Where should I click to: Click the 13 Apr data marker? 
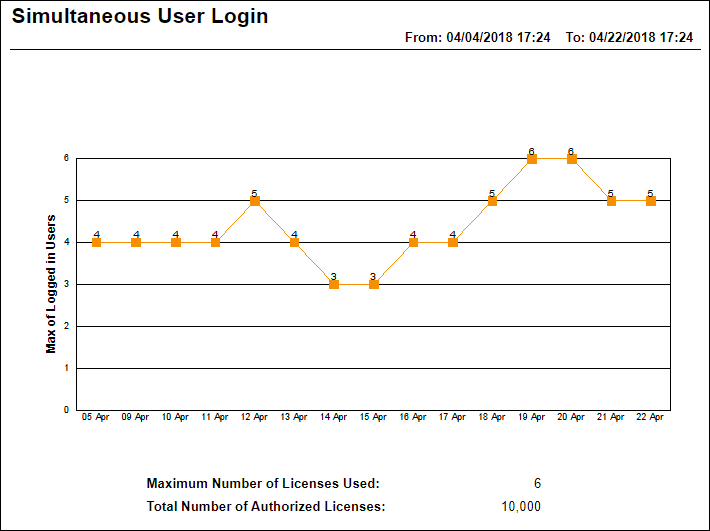tap(294, 242)
